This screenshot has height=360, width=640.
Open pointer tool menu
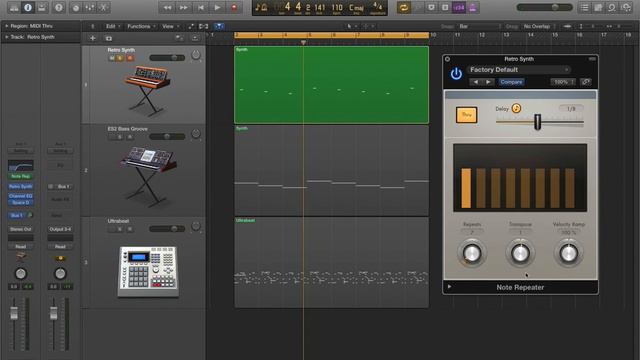click(351, 27)
